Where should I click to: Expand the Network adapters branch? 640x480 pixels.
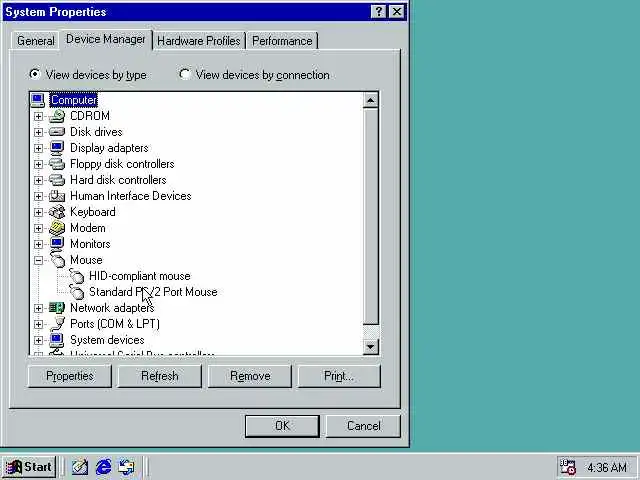(x=38, y=308)
